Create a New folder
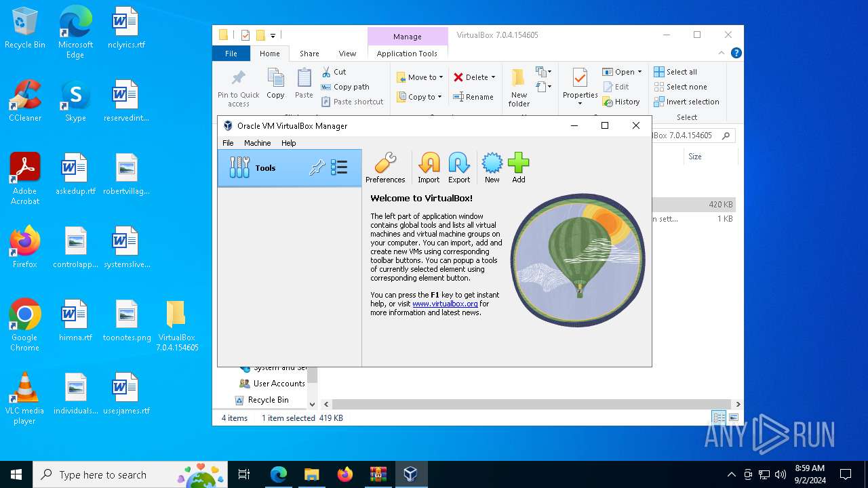Screen dimensions: 868x488 519,88
